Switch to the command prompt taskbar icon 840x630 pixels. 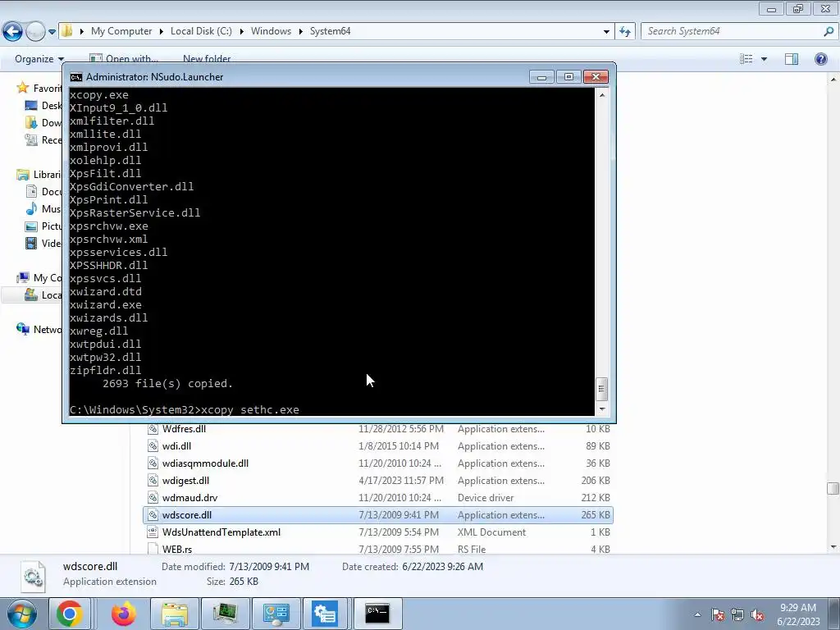tap(377, 614)
